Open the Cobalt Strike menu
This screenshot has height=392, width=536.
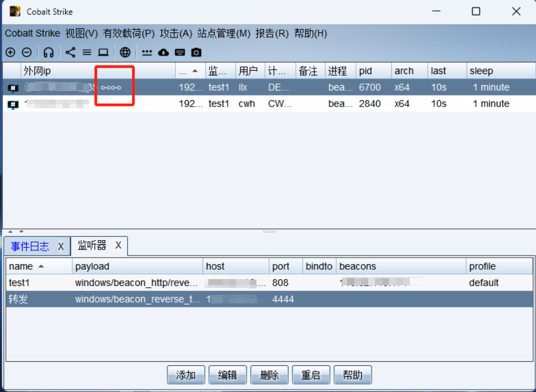(32, 33)
